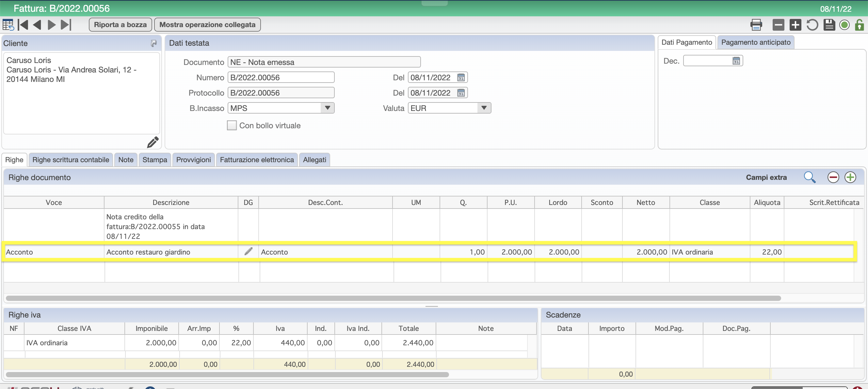868x389 pixels.
Task: Delete record with the minus toolbar icon
Action: (x=779, y=24)
